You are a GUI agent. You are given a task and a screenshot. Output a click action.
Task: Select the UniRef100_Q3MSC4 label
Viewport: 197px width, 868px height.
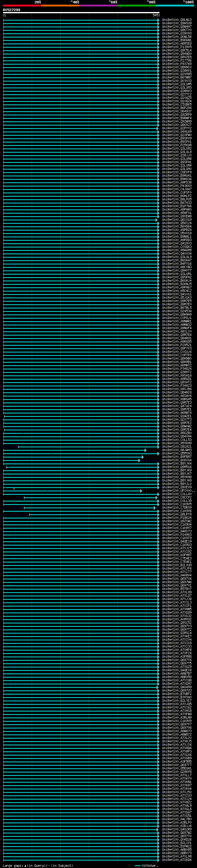[x=177, y=633]
